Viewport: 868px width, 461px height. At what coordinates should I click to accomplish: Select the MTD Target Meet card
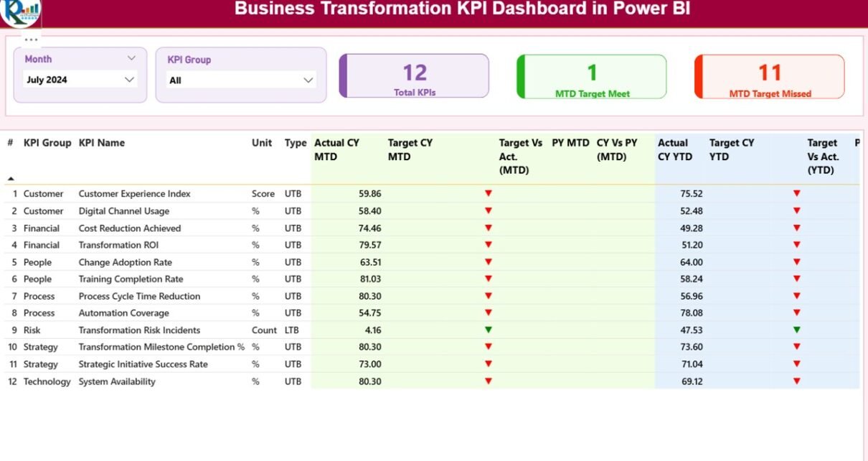point(592,76)
